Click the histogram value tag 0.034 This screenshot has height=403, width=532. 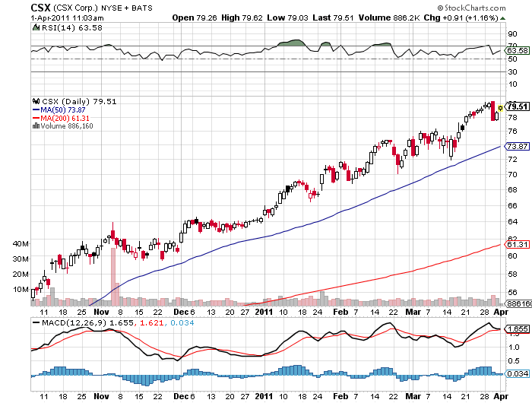point(517,373)
